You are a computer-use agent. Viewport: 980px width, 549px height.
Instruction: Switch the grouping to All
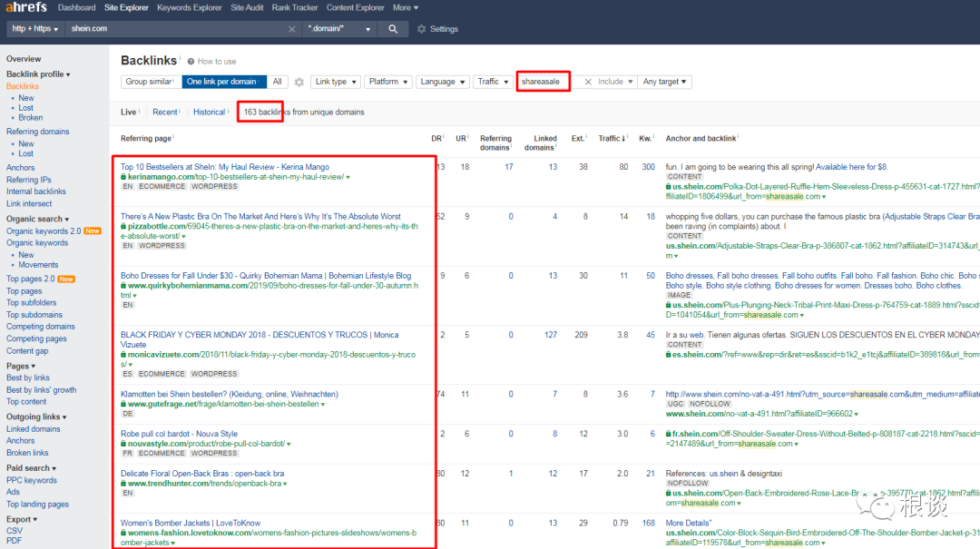(278, 82)
